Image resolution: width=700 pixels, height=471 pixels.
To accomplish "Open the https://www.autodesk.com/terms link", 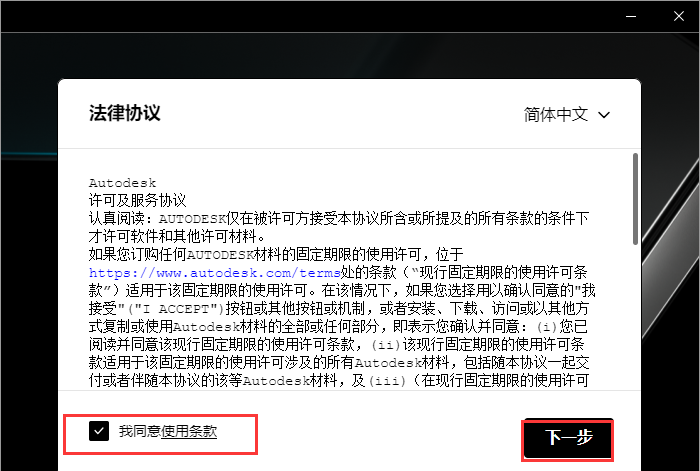I will (x=215, y=273).
